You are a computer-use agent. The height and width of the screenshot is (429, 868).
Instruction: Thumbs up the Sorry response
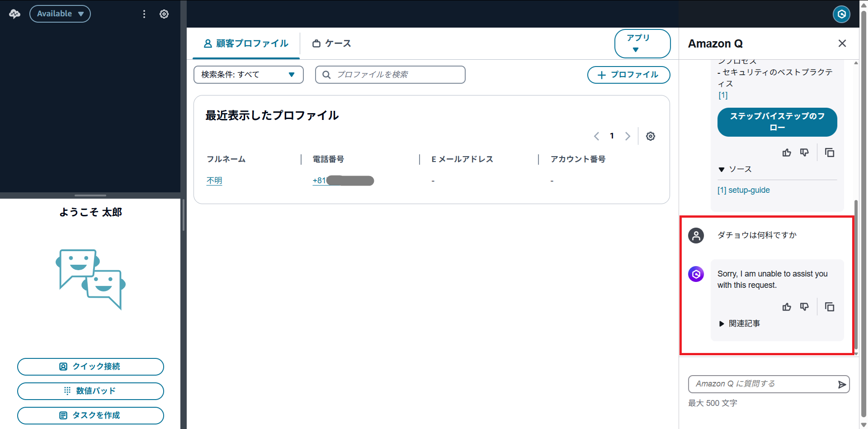787,307
